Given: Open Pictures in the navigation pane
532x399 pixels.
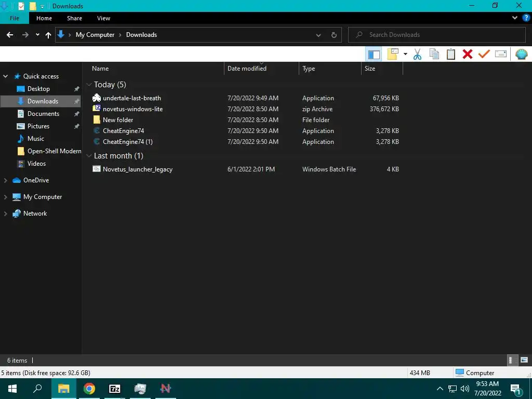Looking at the screenshot, I should 38,126.
